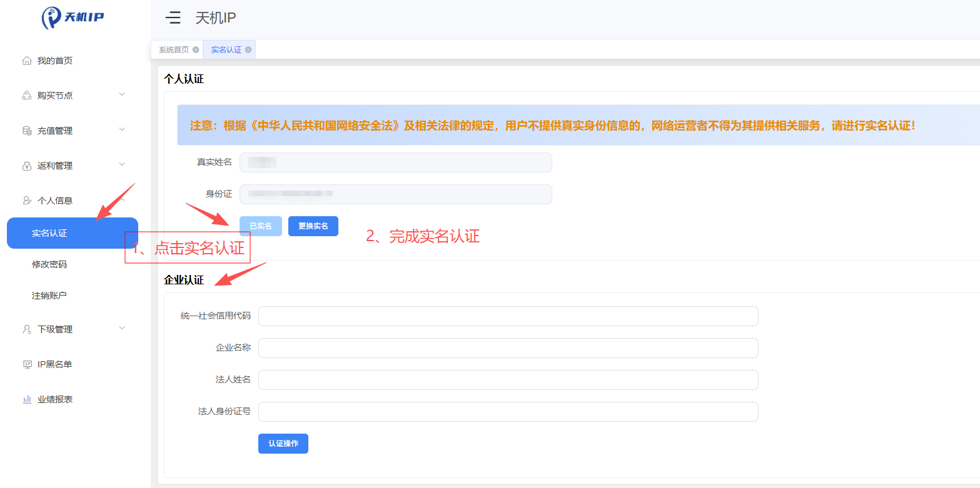
Task: Click the home icon beside 我的首页
Action: [x=27, y=61]
